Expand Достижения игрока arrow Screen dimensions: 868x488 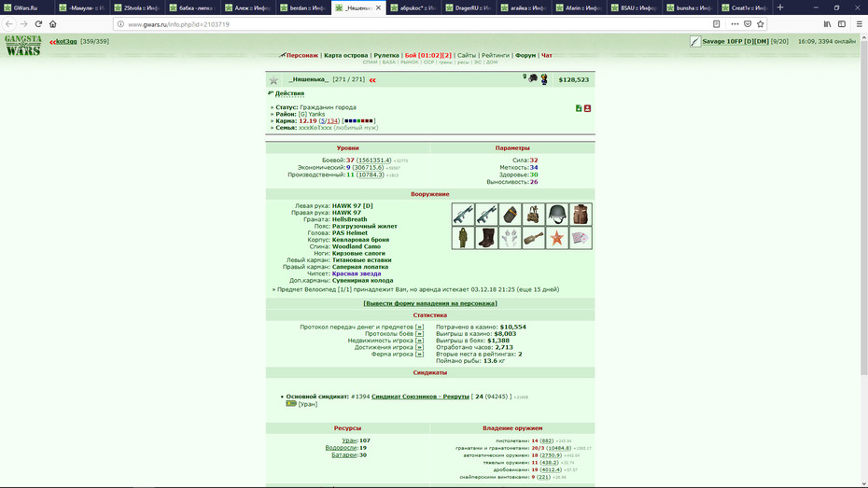tap(419, 347)
